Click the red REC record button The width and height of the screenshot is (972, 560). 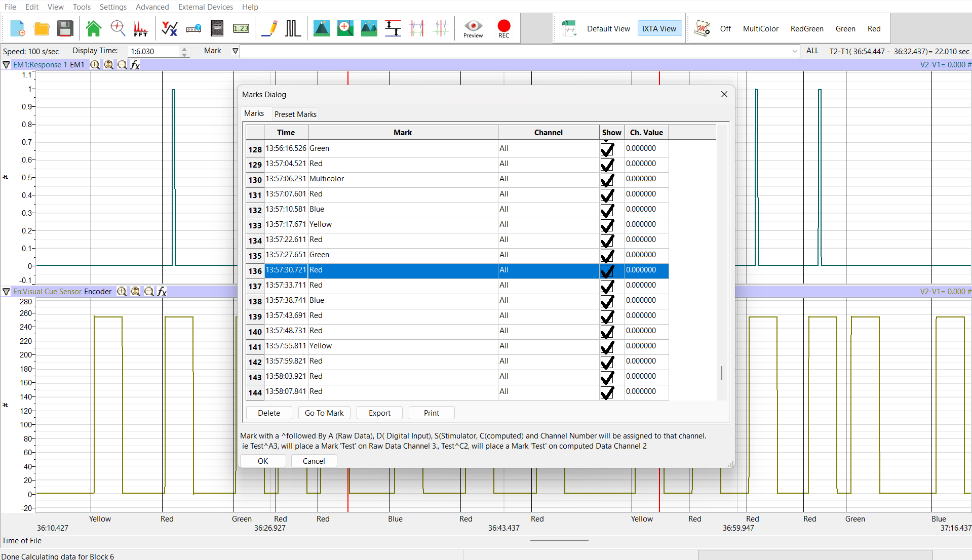[x=503, y=28]
